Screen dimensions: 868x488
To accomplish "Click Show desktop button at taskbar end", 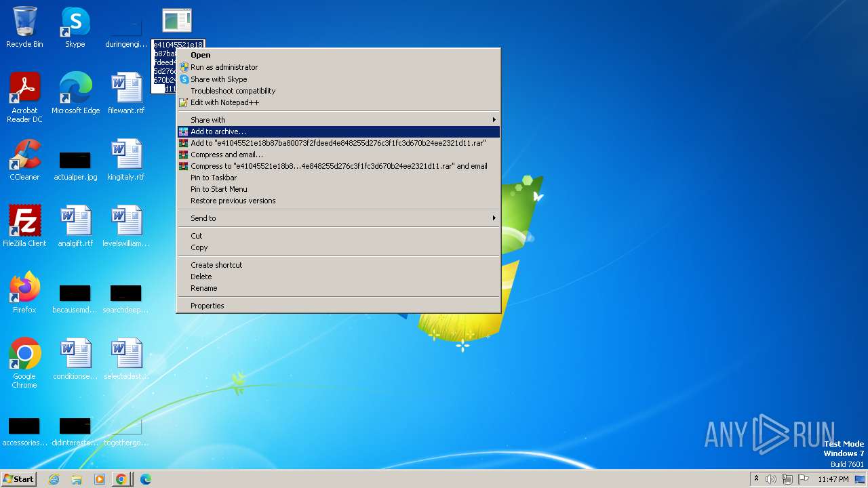I will tap(861, 479).
